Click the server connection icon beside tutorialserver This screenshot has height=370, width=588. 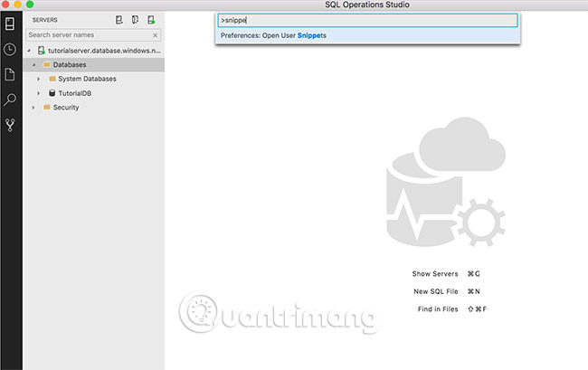point(42,51)
